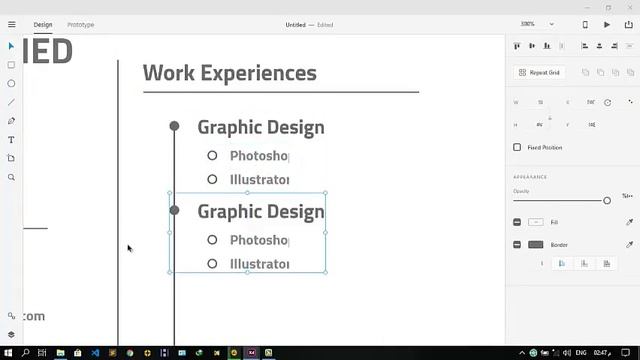Pick fill color with the Fill eyedropper
The image size is (640, 360).
click(629, 222)
